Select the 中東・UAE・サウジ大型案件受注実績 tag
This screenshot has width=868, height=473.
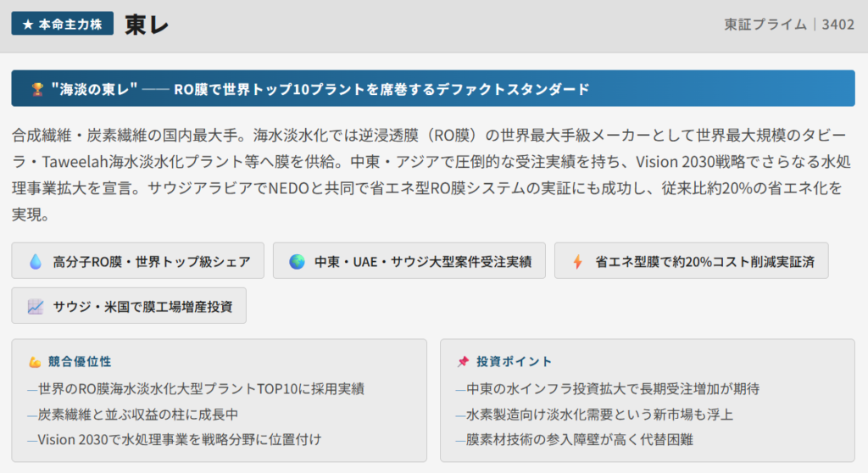[x=409, y=261]
